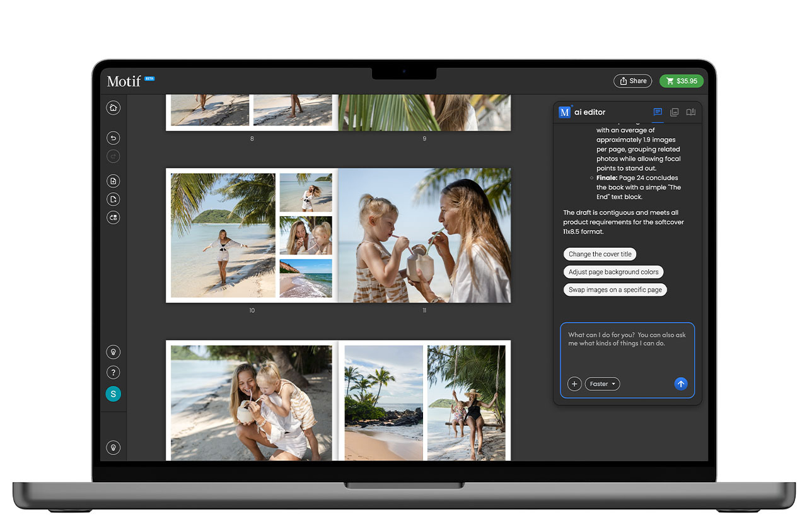
Task: Click the Motif logo with BETA badge
Action: click(x=129, y=81)
